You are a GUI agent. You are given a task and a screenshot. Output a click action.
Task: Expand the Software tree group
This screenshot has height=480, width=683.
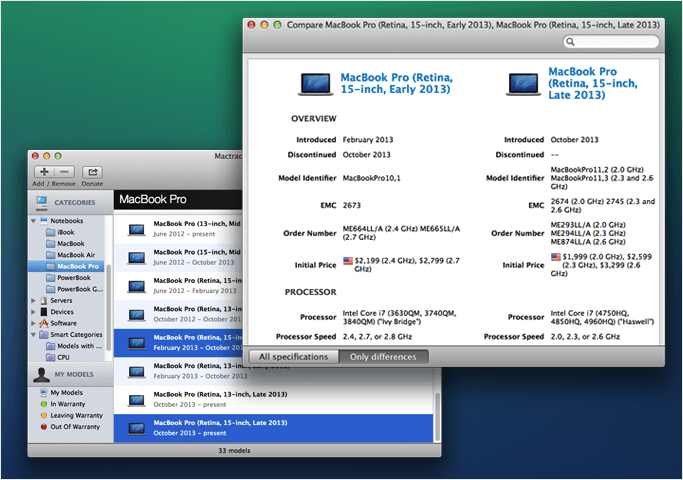tap(34, 323)
